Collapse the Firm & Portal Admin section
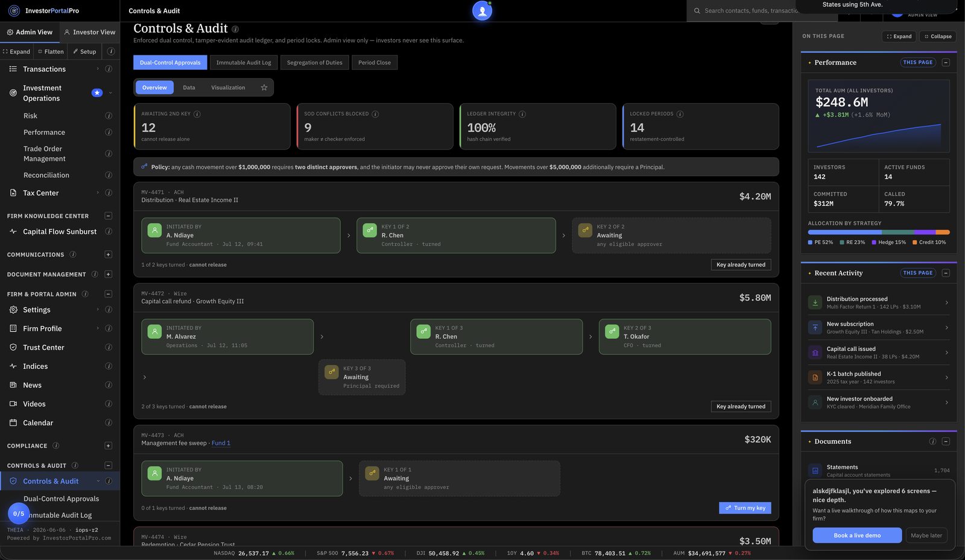Viewport: 965px width, 560px height. (109, 294)
